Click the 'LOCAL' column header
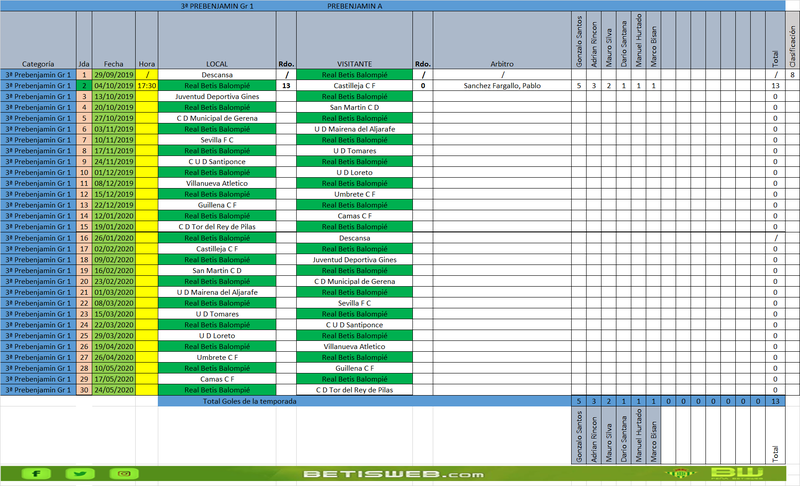This screenshot has width=800, height=486. [x=217, y=40]
